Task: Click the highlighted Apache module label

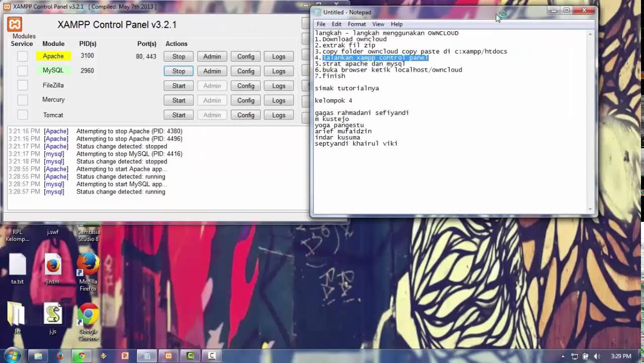Action: coord(53,56)
